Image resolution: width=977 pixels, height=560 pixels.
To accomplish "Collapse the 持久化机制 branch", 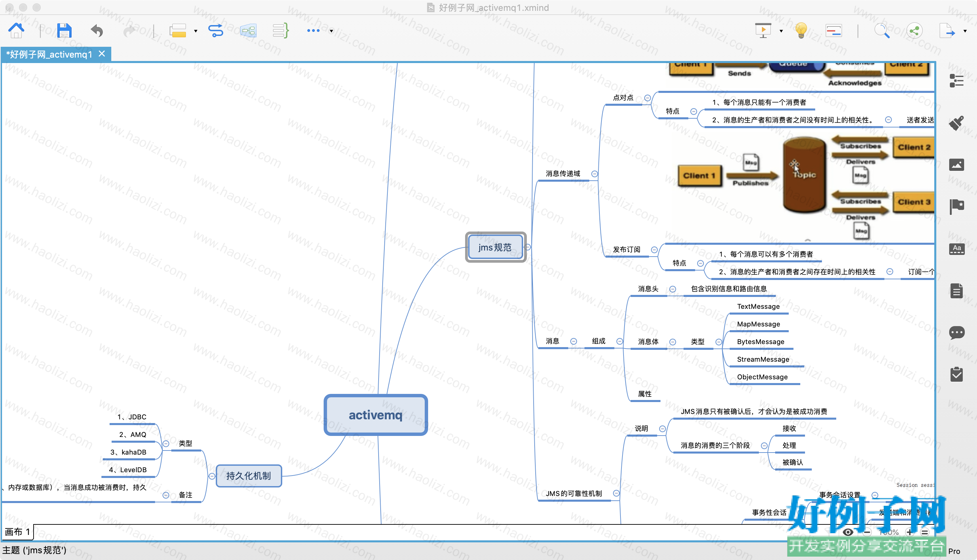I will [x=212, y=477].
